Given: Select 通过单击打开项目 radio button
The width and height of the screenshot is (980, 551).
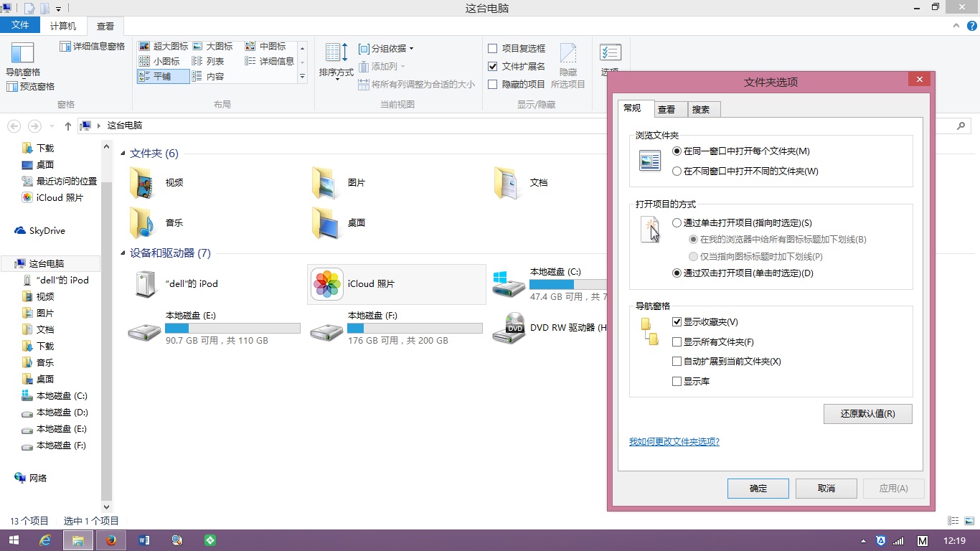Looking at the screenshot, I should click(677, 223).
